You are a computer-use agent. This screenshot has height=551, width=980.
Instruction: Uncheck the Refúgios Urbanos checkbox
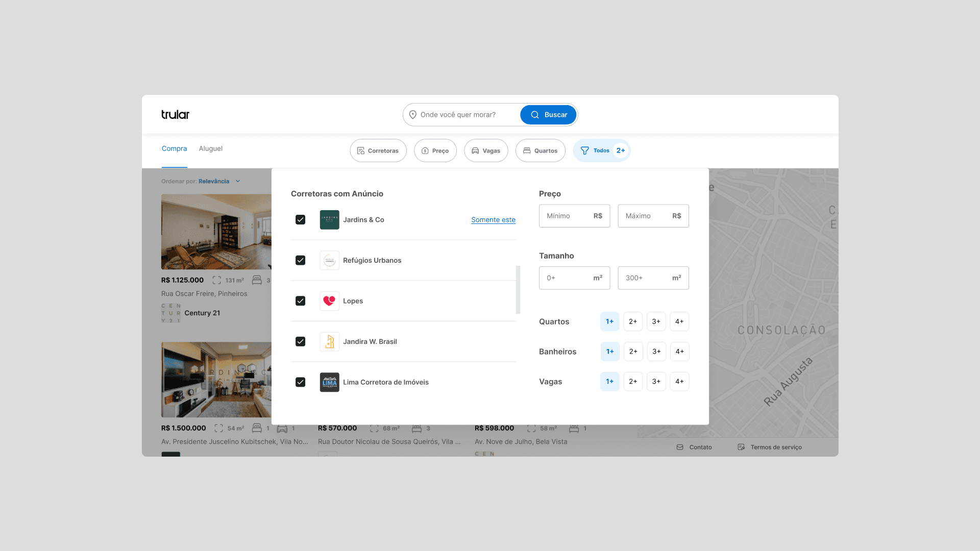point(301,260)
